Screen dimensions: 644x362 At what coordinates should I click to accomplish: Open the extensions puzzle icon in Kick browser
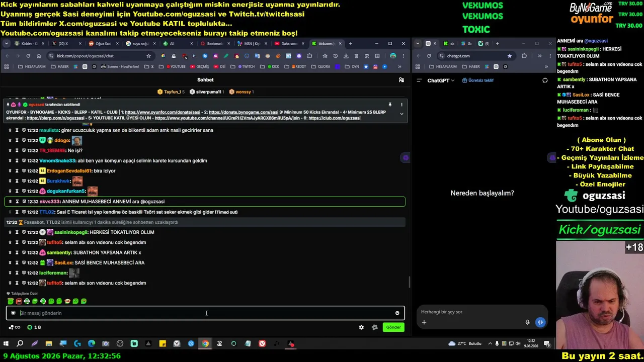[309, 56]
